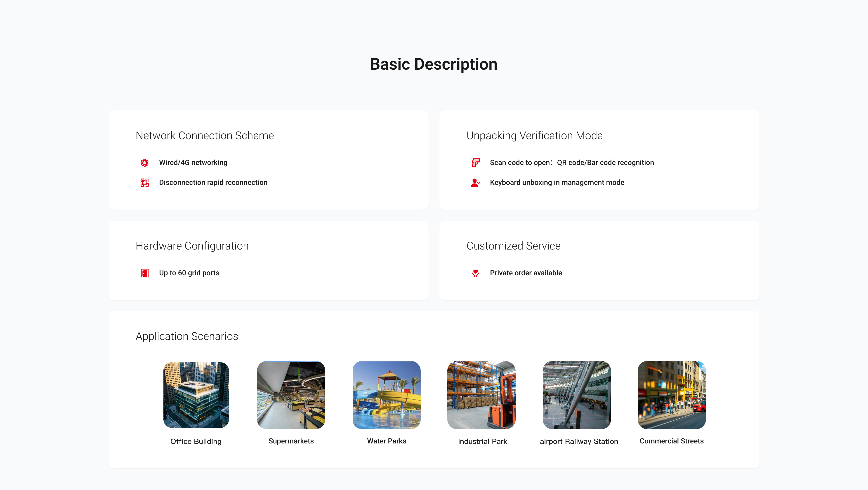Screen dimensions: 868x490
Task: Click the Unpacking Verification Mode heading
Action: click(534, 135)
